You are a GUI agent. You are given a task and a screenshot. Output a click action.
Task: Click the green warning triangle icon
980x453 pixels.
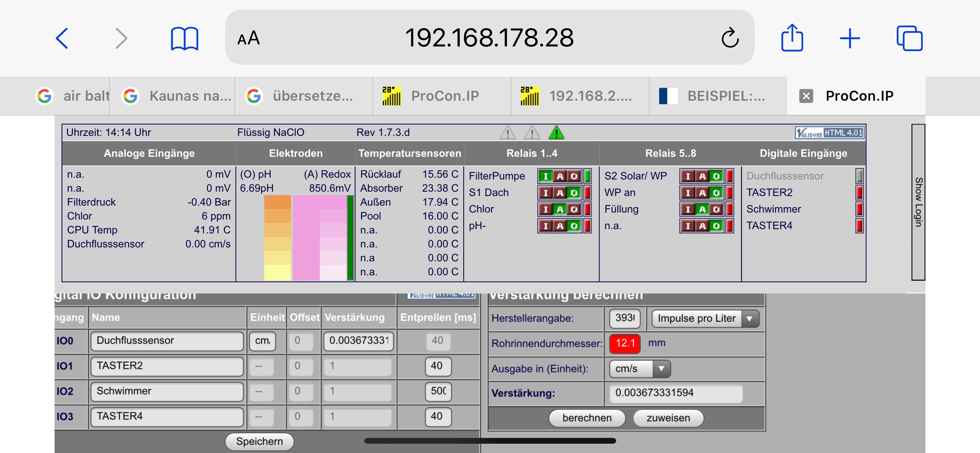click(556, 132)
